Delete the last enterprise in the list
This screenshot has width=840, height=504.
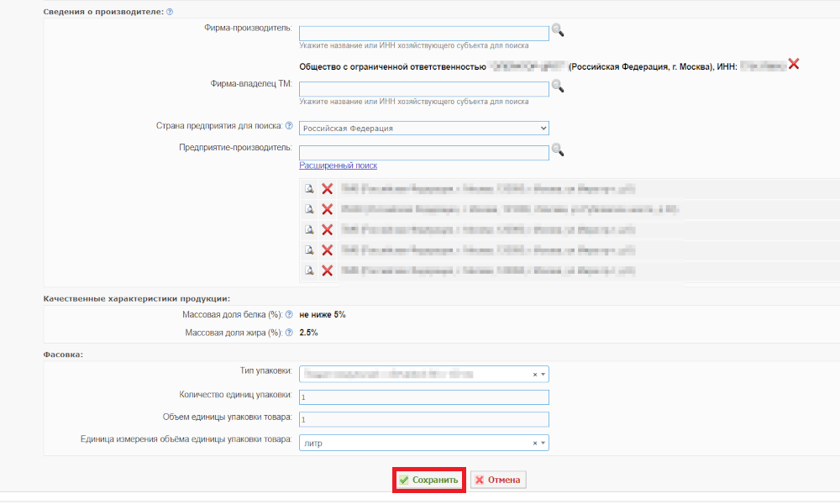[x=327, y=270]
